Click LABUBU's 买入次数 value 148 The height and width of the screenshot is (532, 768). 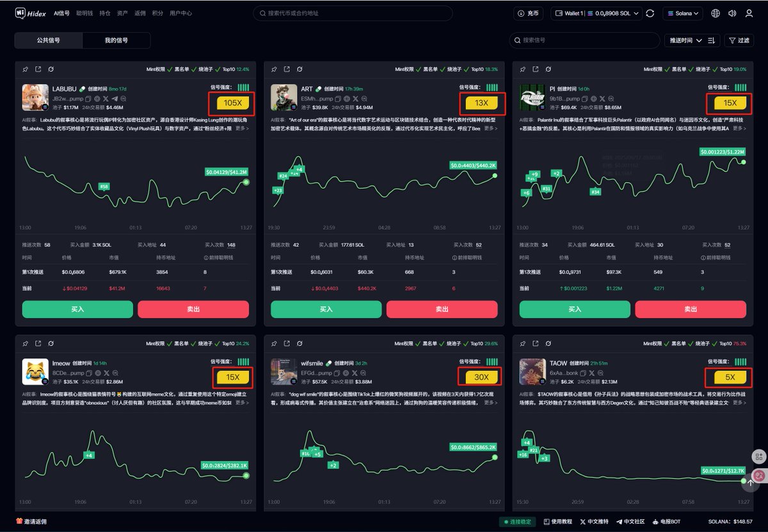click(x=231, y=245)
